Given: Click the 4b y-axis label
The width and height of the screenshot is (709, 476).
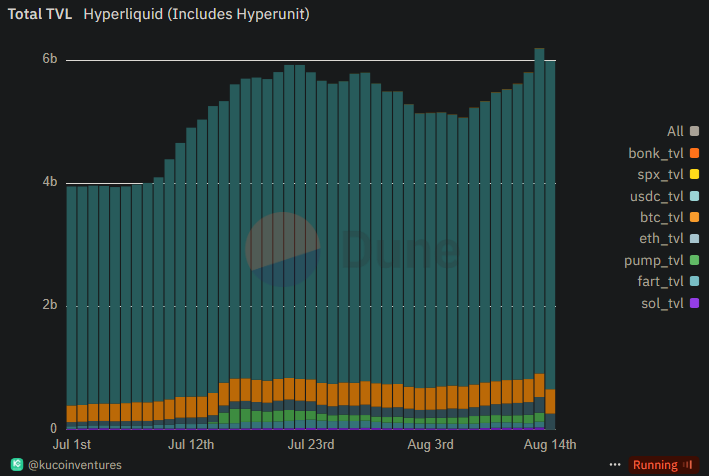Looking at the screenshot, I should tap(50, 182).
